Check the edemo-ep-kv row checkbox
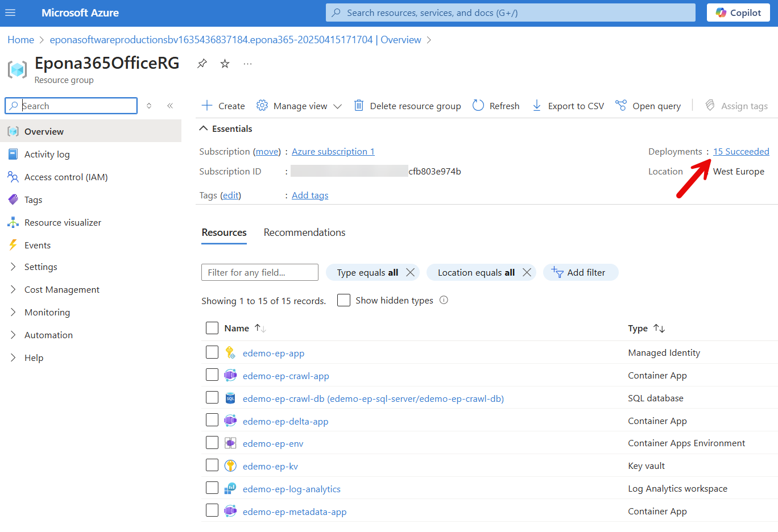This screenshot has width=778, height=532. [x=212, y=465]
